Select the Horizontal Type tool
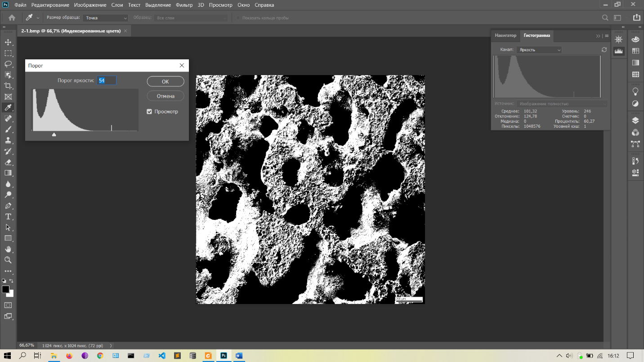 (x=8, y=216)
